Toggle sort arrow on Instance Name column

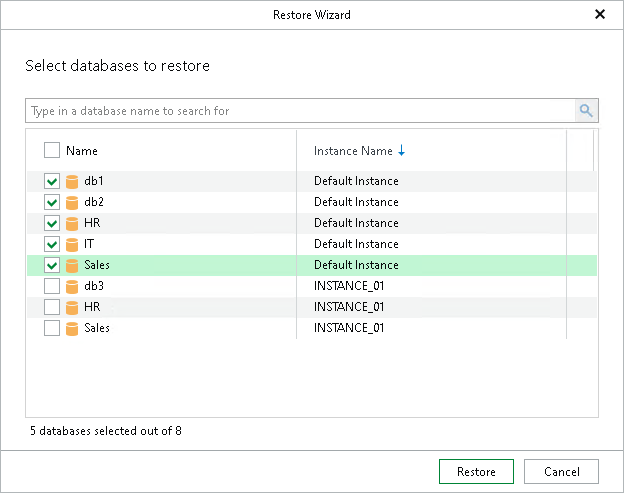402,151
